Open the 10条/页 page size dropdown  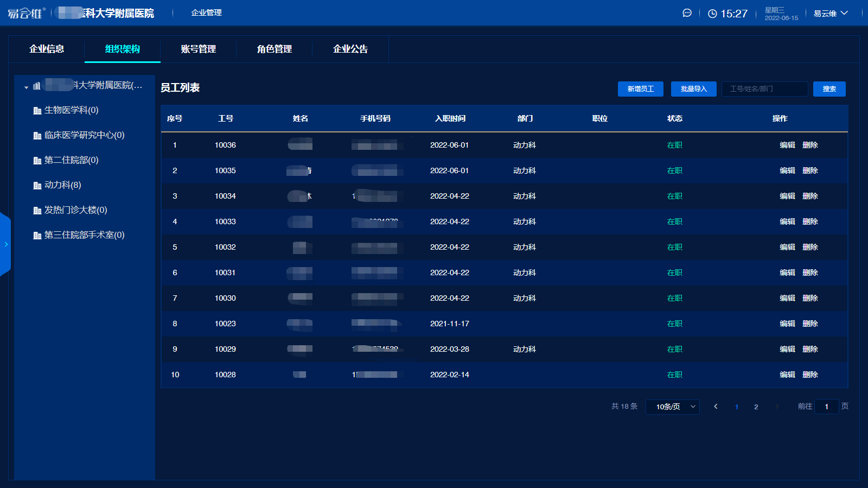[673, 407]
